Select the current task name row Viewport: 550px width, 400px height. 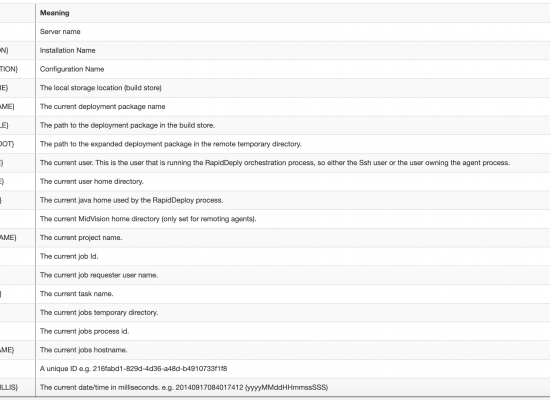(275, 294)
